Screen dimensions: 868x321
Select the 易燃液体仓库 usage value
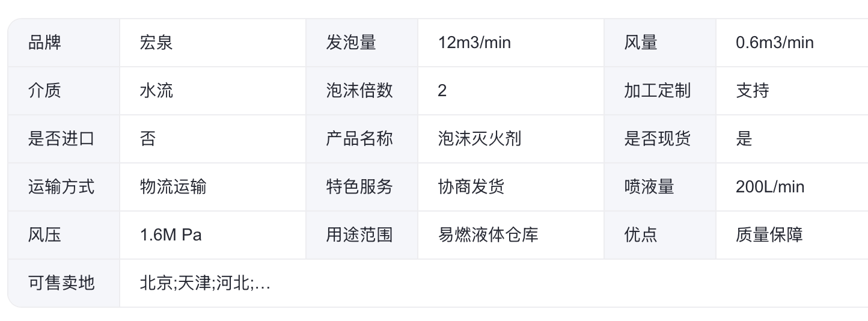tap(487, 235)
